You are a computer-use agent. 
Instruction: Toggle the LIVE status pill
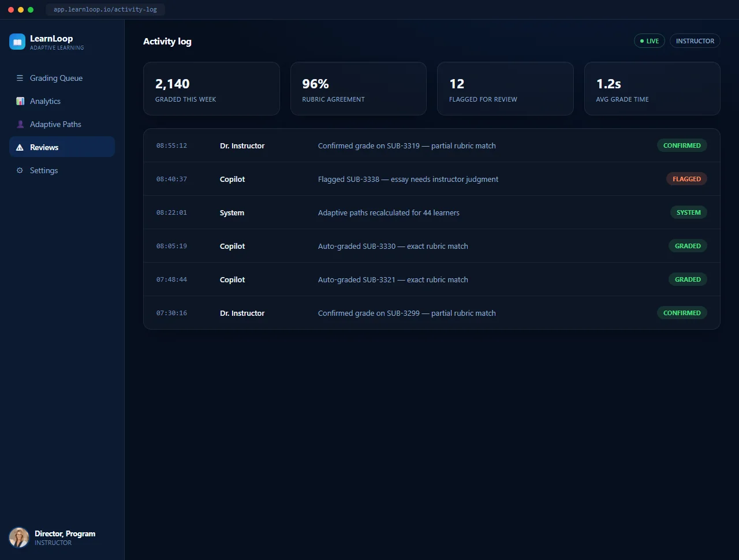click(x=650, y=41)
